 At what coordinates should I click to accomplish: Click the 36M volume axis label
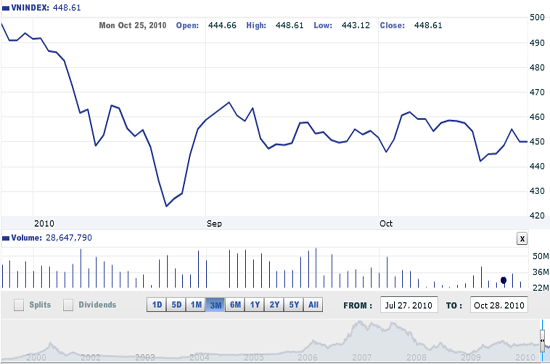point(541,272)
